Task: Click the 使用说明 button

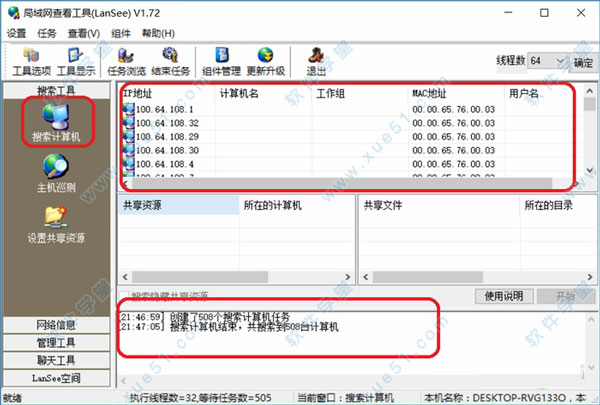Action: point(503,296)
